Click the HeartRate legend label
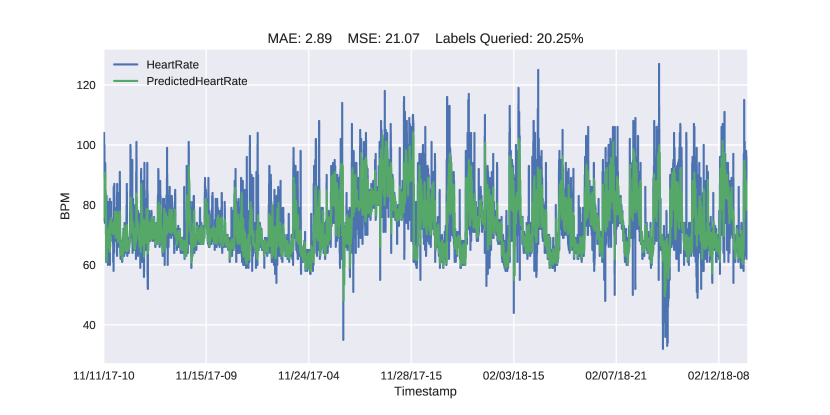Image resolution: width=830 pixels, height=415 pixels. click(x=173, y=65)
